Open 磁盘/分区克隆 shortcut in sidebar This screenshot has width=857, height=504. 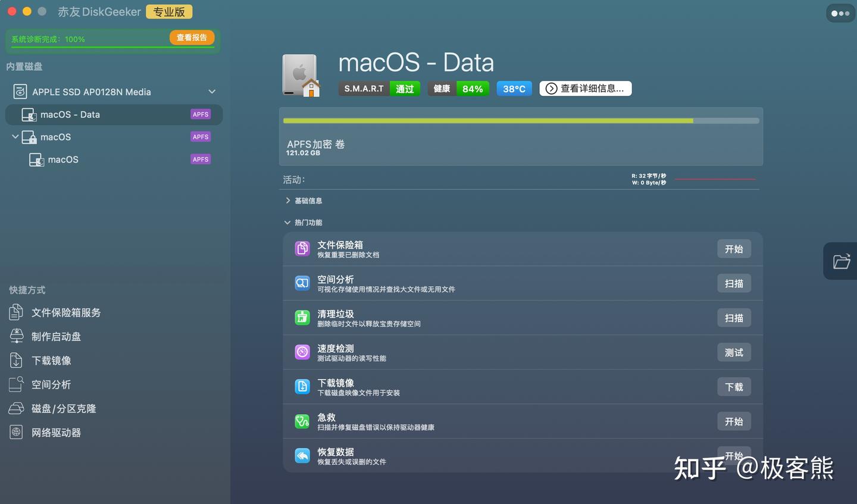pyautogui.click(x=52, y=408)
